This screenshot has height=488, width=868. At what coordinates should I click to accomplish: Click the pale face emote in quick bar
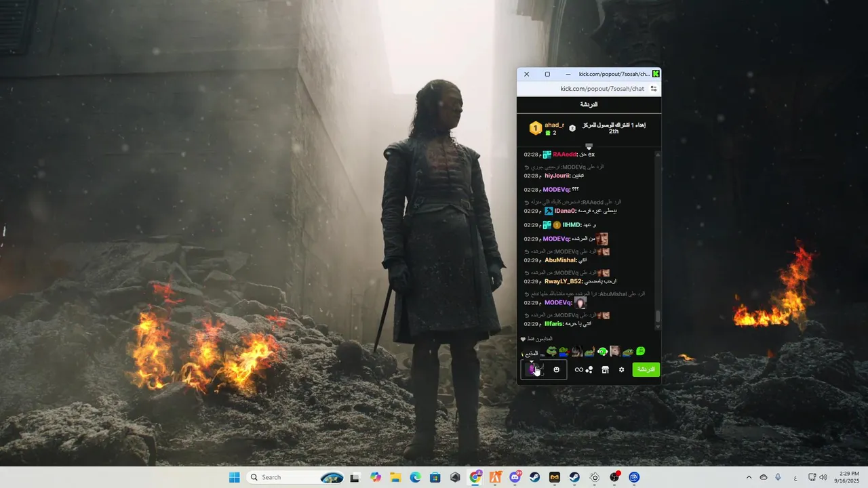[615, 351]
